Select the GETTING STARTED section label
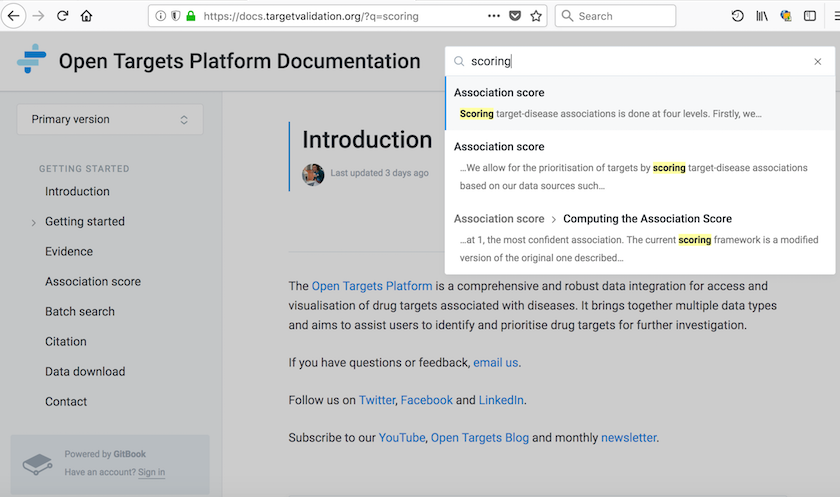The height and width of the screenshot is (497, 840). 84,169
